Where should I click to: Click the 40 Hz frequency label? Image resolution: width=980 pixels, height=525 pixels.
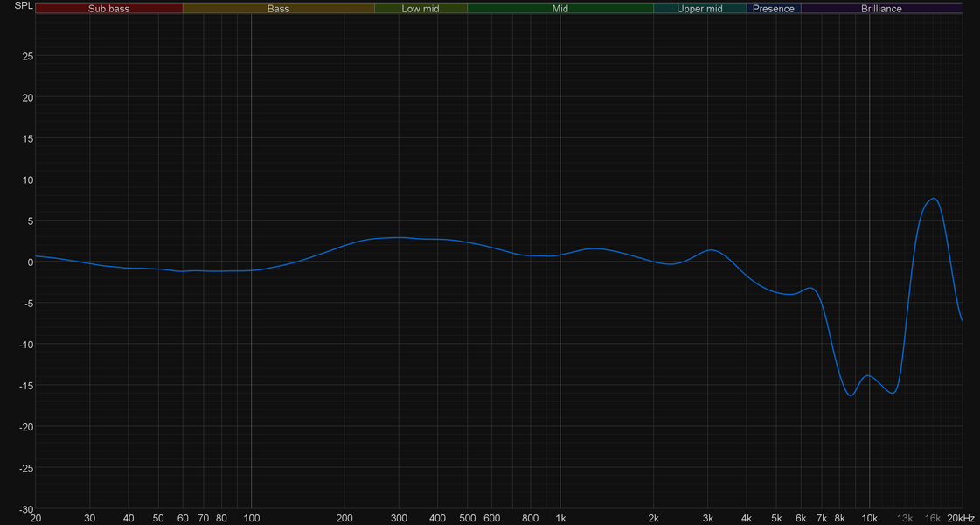129,518
